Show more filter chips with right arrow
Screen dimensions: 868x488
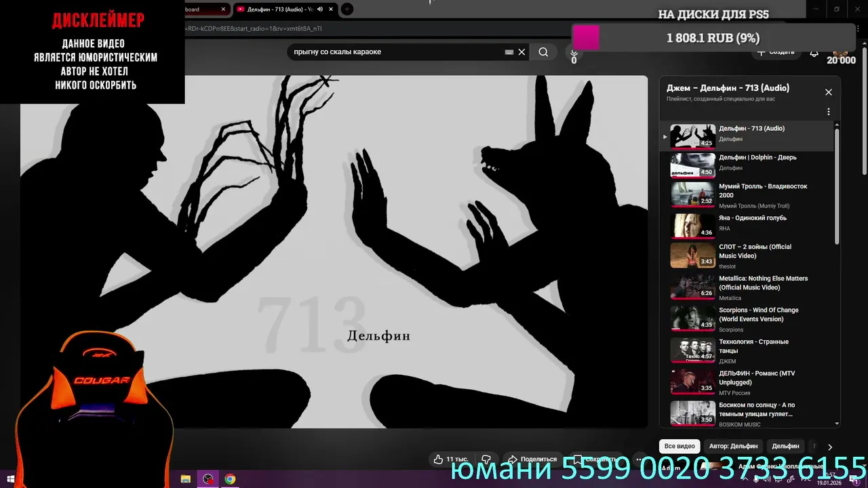pos(829,447)
